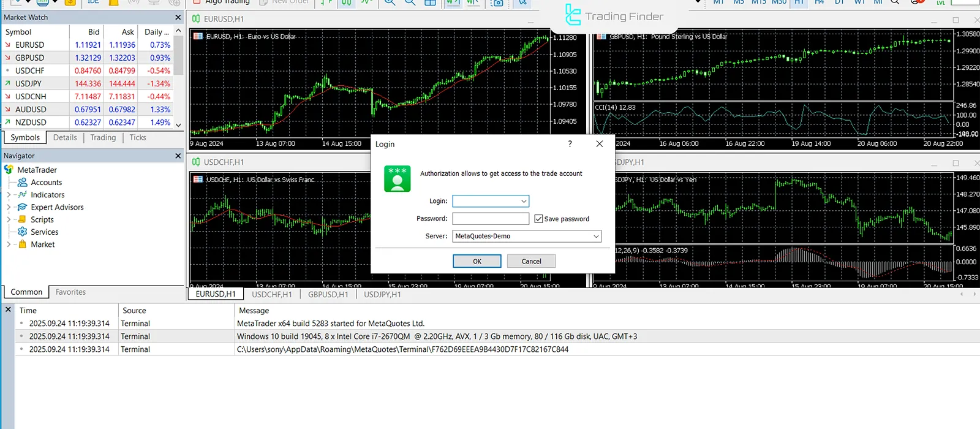Click Cancel in the Login dialog

[x=531, y=261]
